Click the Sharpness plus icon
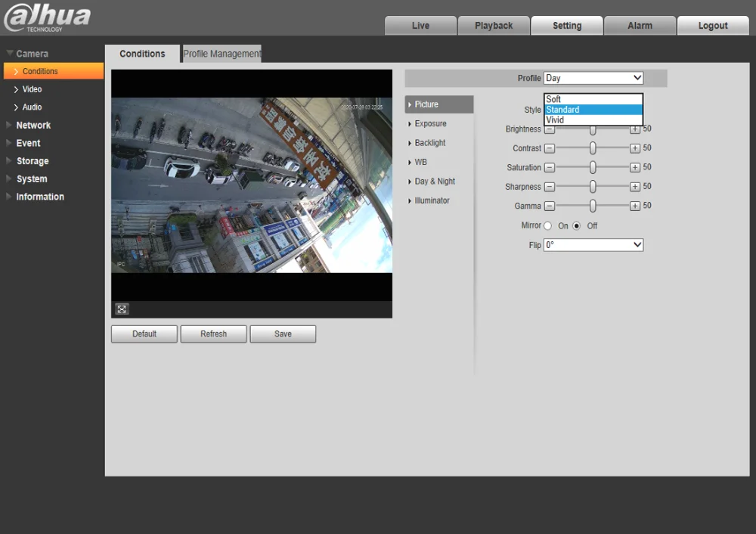 point(635,187)
